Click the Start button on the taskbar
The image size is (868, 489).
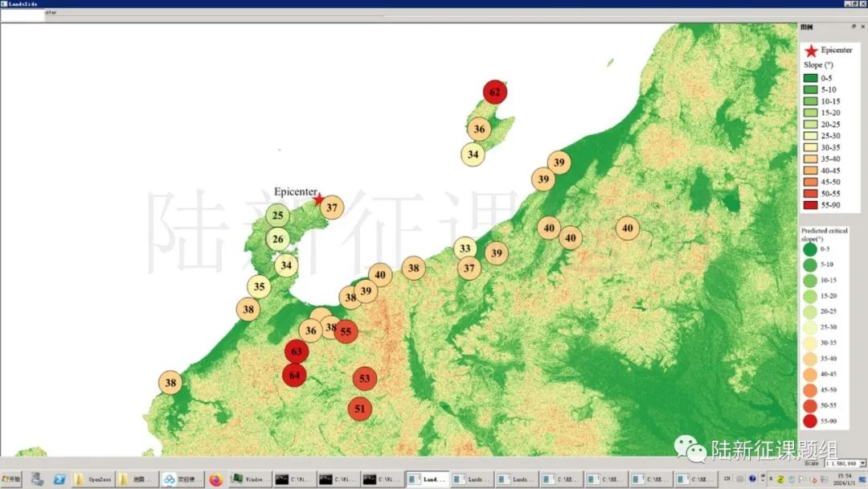pos(12,479)
